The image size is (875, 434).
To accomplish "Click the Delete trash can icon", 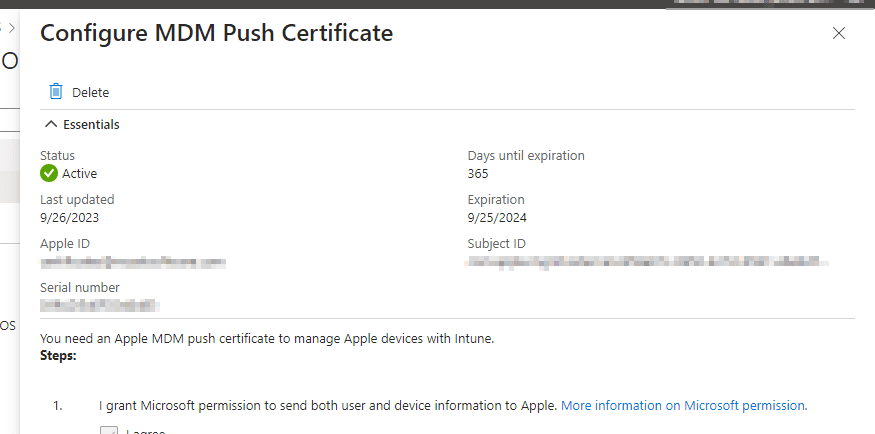I will 56,92.
